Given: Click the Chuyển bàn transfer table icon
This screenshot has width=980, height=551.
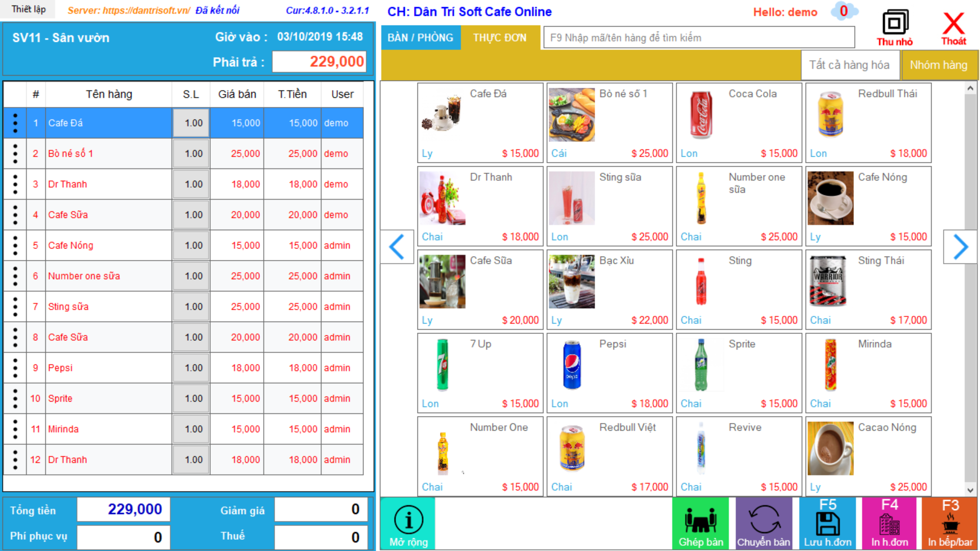Looking at the screenshot, I should [x=764, y=524].
